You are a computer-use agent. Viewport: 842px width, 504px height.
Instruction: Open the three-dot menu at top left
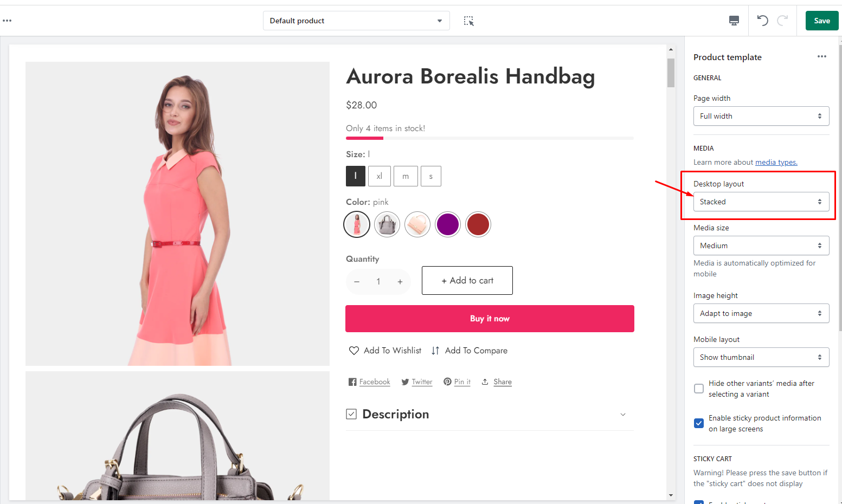[x=7, y=21]
